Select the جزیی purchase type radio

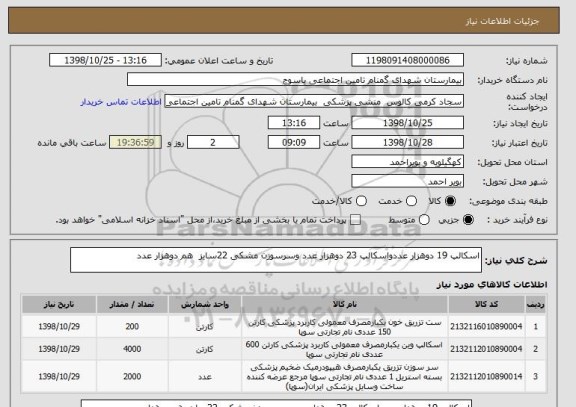(x=468, y=220)
